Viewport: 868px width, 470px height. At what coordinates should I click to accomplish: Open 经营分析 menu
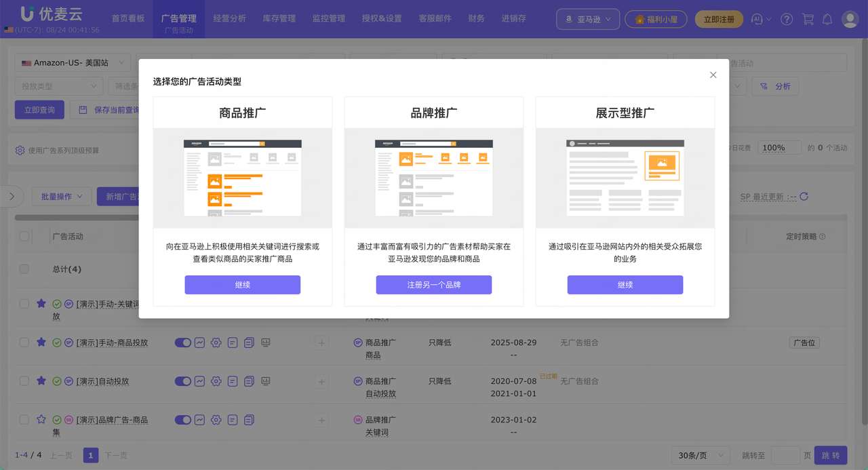pyautogui.click(x=230, y=18)
